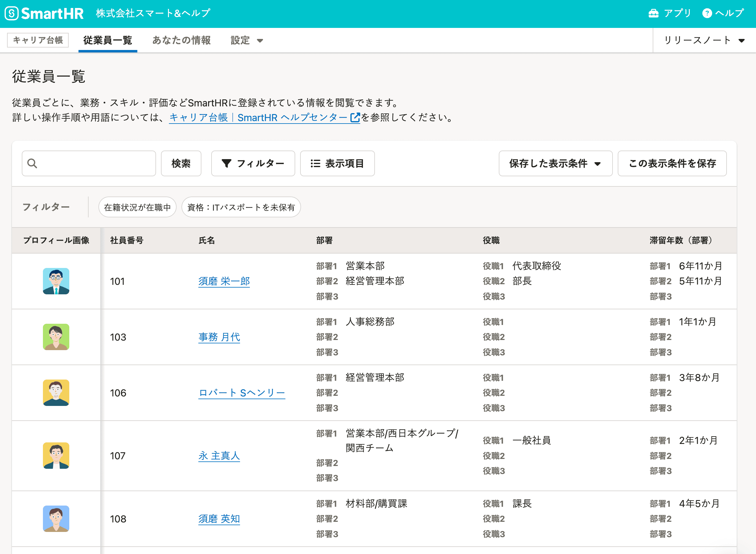Click the magnifying glass search icon
The width and height of the screenshot is (756, 554).
32,163
